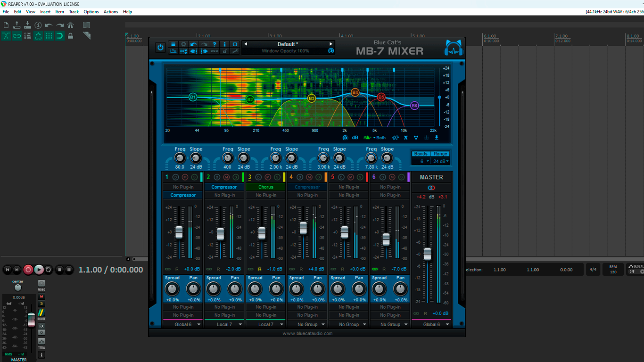Click the New Project icon in REAPER toolbar
644x362 pixels.
[x=6, y=25]
